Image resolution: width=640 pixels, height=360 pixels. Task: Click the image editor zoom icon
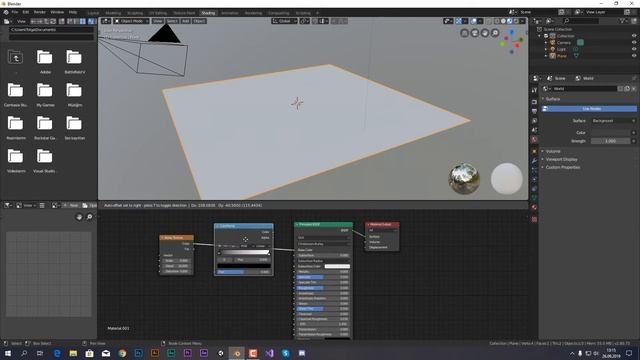click(89, 217)
